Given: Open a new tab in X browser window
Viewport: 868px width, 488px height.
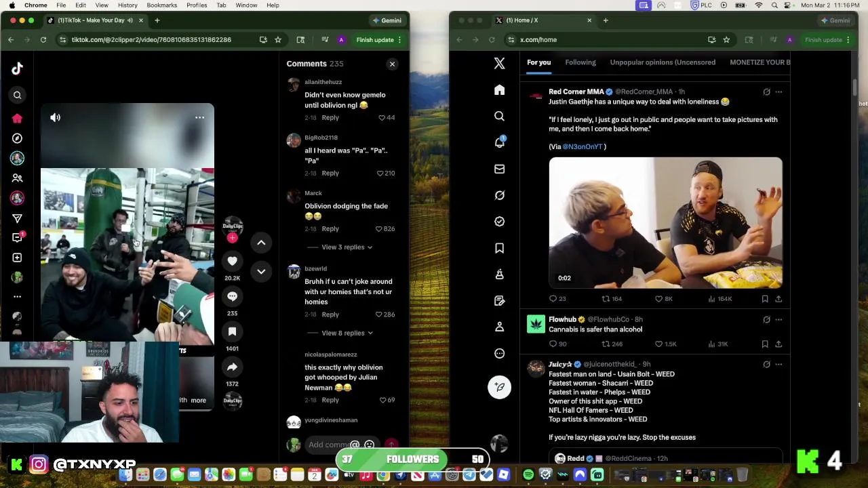Looking at the screenshot, I should point(606,20).
